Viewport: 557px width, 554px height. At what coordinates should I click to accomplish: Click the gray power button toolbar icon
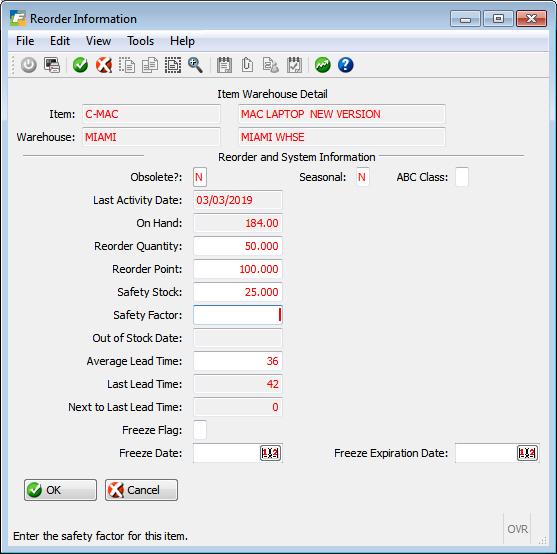(29, 65)
